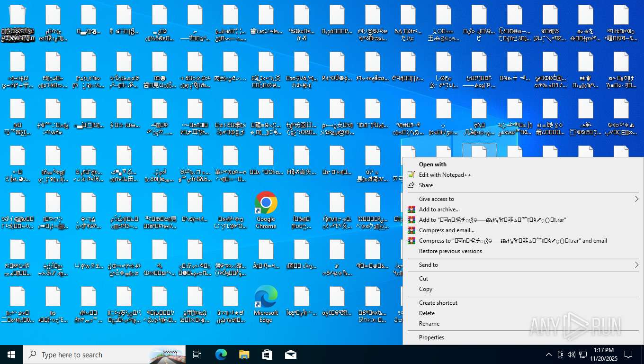644x364 pixels.
Task: Open Task View from taskbar
Action: click(197, 355)
